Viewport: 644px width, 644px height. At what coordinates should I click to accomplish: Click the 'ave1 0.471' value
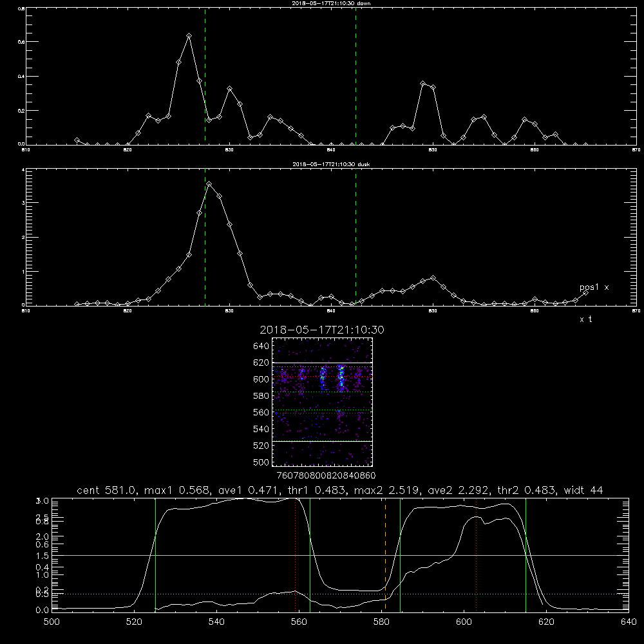point(248,490)
